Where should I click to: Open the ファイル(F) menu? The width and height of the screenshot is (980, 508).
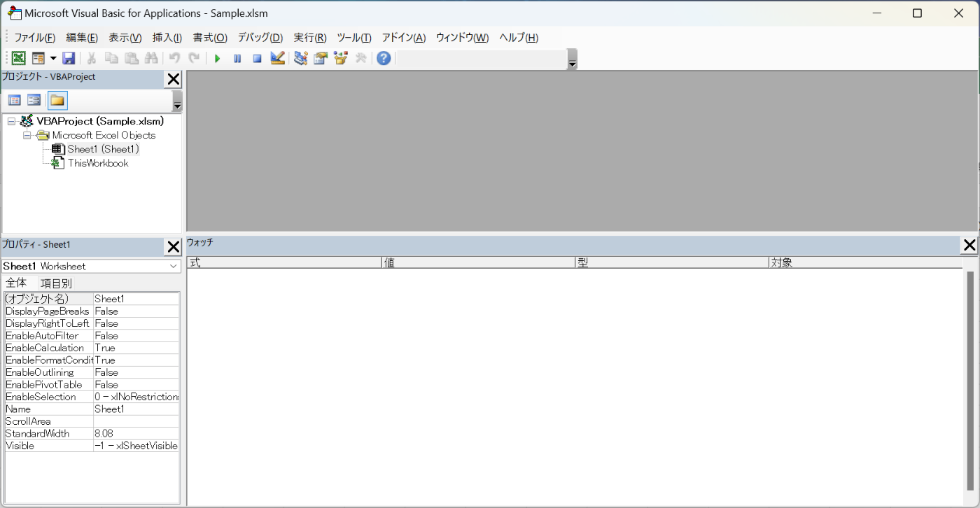[35, 38]
